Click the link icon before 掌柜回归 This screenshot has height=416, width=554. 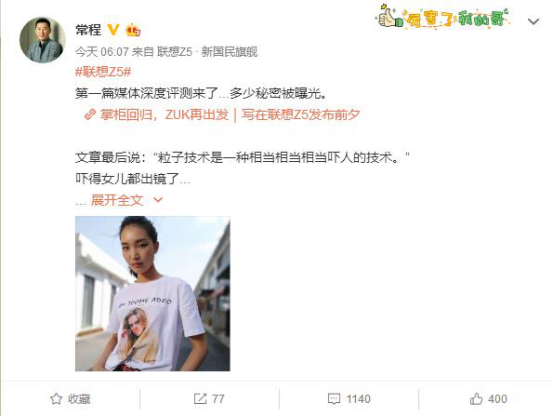click(x=90, y=115)
